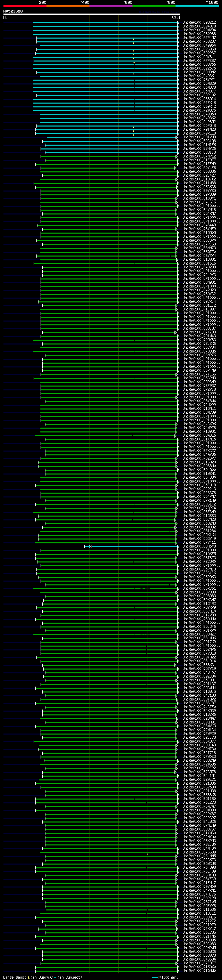The image size is (222, 980).
Task: Select the UniRef100_O49954 label
Action: click(x=199, y=45)
